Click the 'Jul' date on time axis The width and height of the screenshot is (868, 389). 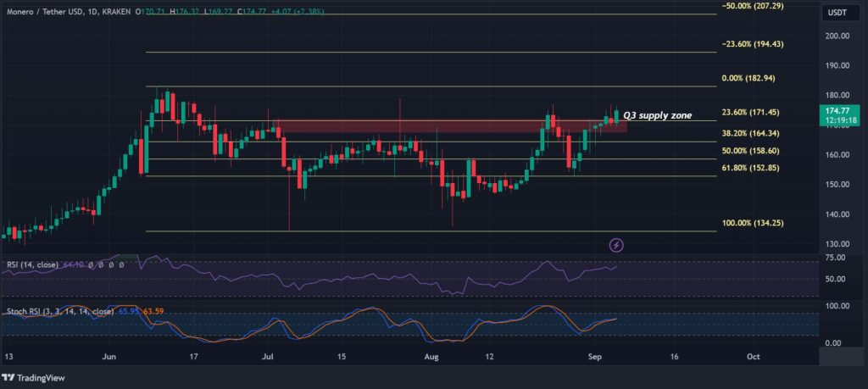point(269,357)
